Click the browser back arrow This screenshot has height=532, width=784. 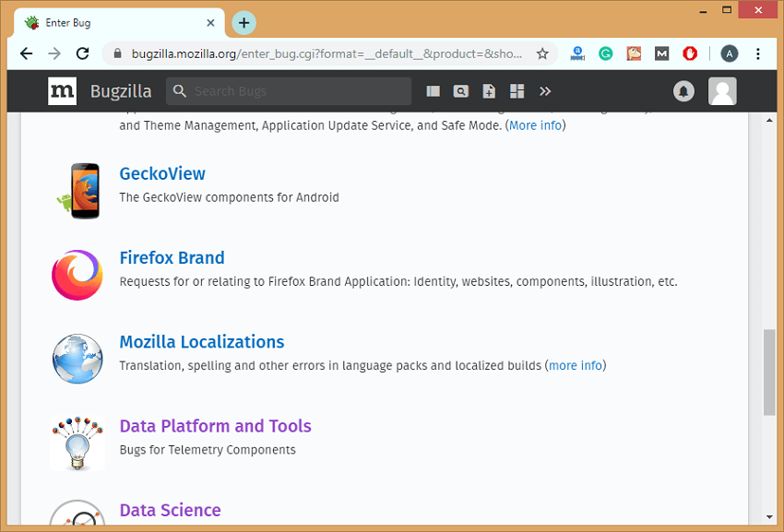(x=26, y=53)
